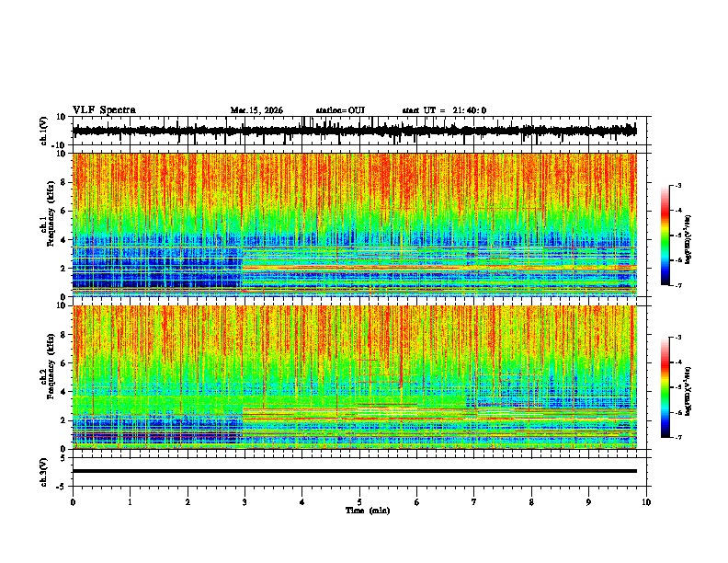Screen dimensions: 728x563
Task: Click the ch.1 spectrogram color scale bar
Action: pyautogui.click(x=665, y=236)
